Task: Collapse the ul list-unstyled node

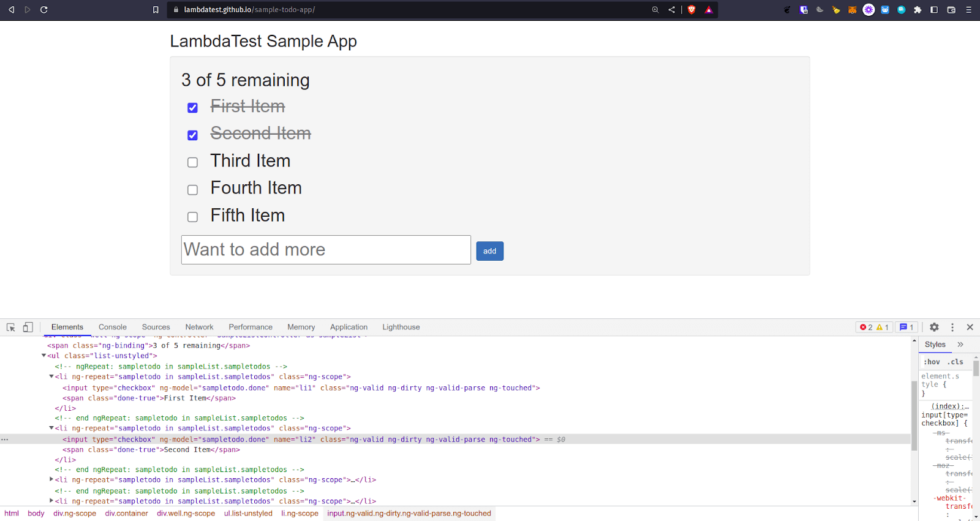Action: [x=43, y=356]
